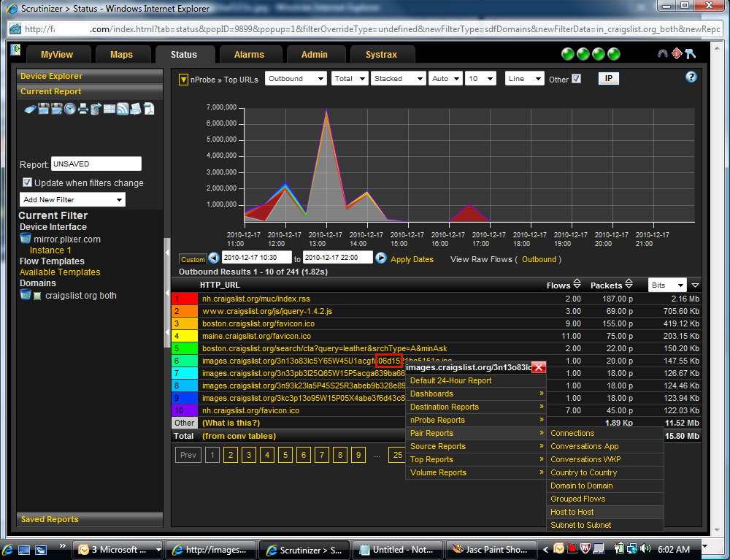Select Country to Country in submenu

pyautogui.click(x=604, y=472)
